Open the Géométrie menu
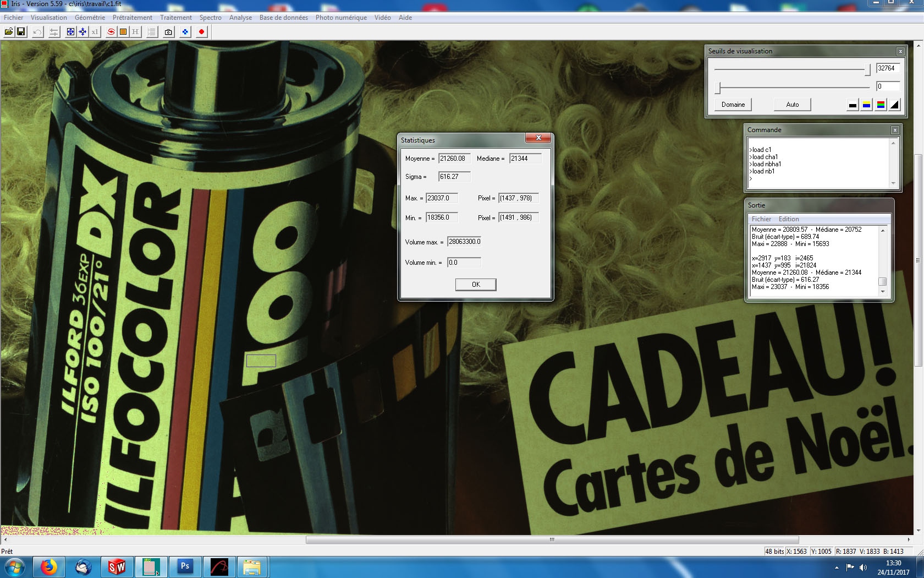 [90, 18]
